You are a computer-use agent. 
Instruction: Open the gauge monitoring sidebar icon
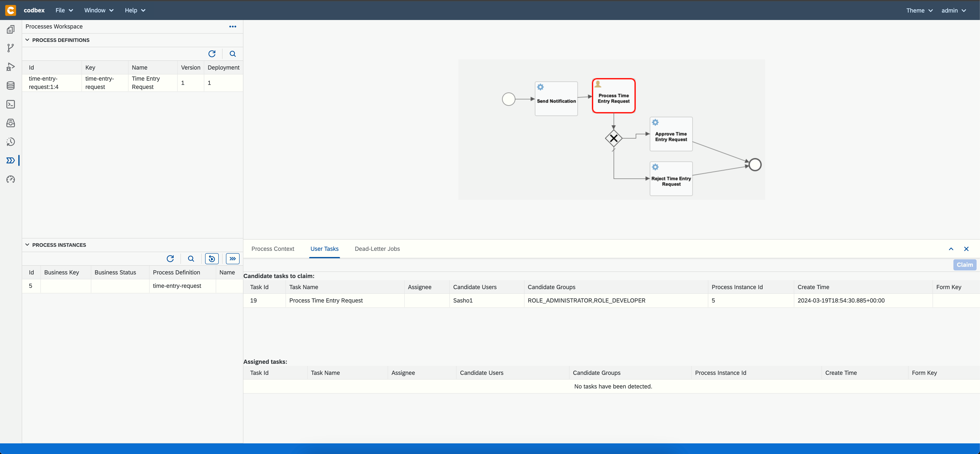[x=11, y=179]
